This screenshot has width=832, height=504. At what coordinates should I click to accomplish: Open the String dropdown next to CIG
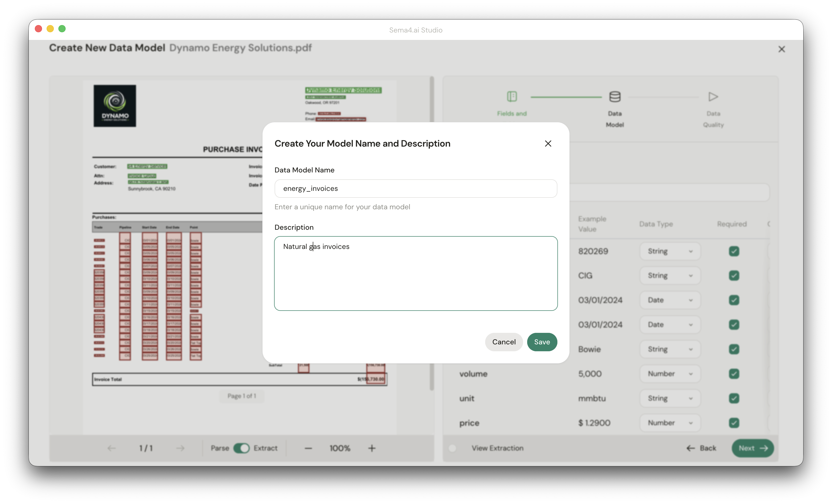(670, 276)
